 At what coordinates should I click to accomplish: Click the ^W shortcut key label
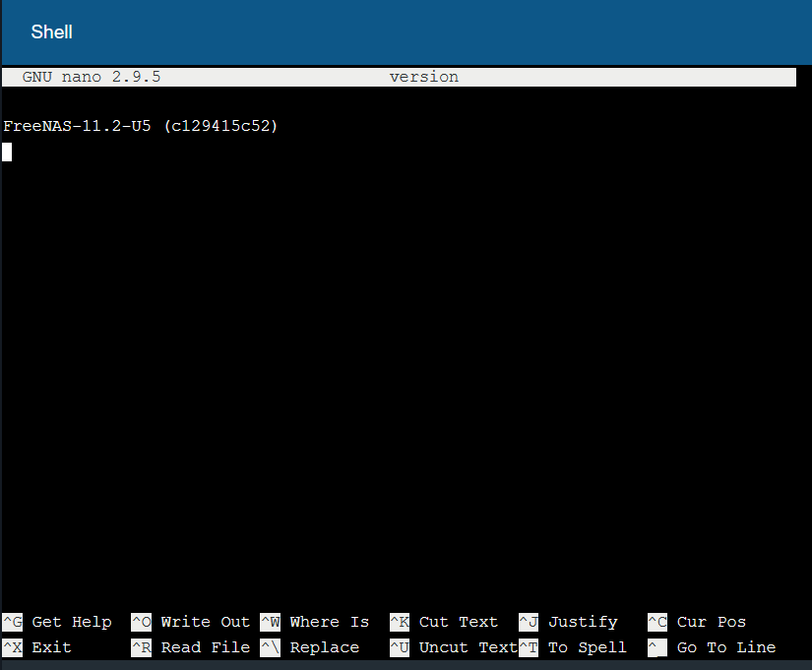(271, 622)
